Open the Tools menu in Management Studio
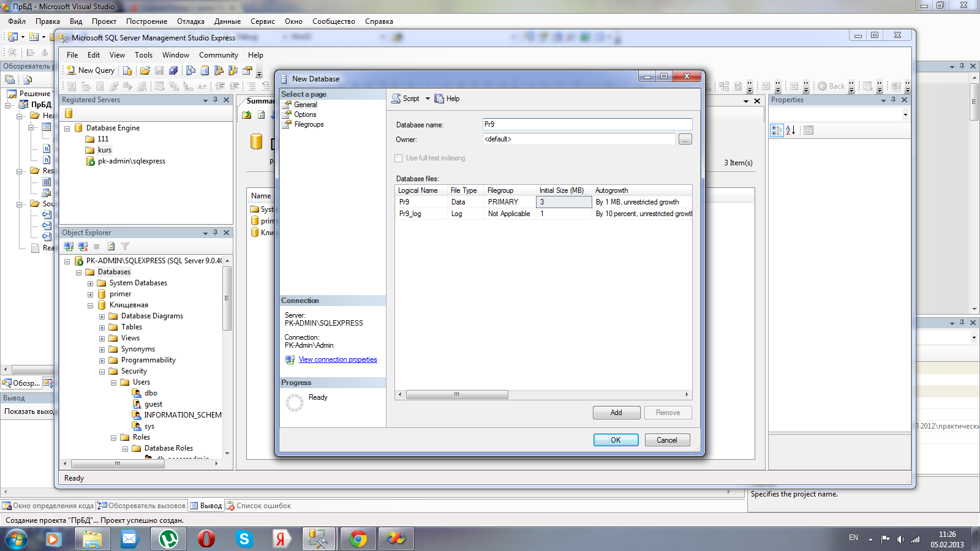Screen dimensions: 980x551 click(143, 55)
